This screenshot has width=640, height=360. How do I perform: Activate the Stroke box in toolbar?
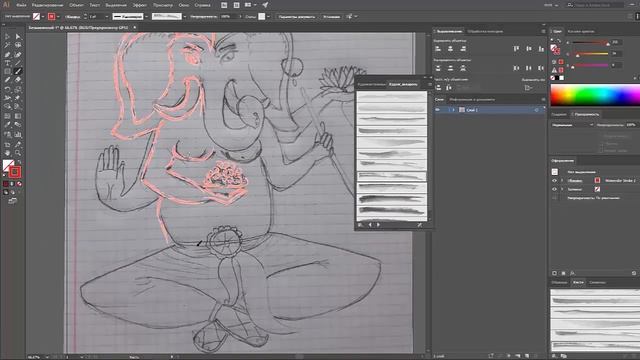point(15,172)
